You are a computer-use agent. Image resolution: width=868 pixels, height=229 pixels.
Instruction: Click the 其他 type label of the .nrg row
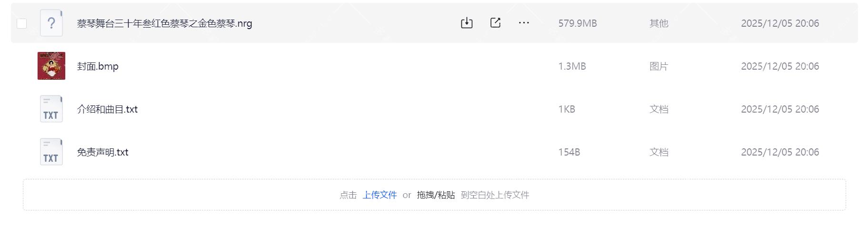[659, 23]
